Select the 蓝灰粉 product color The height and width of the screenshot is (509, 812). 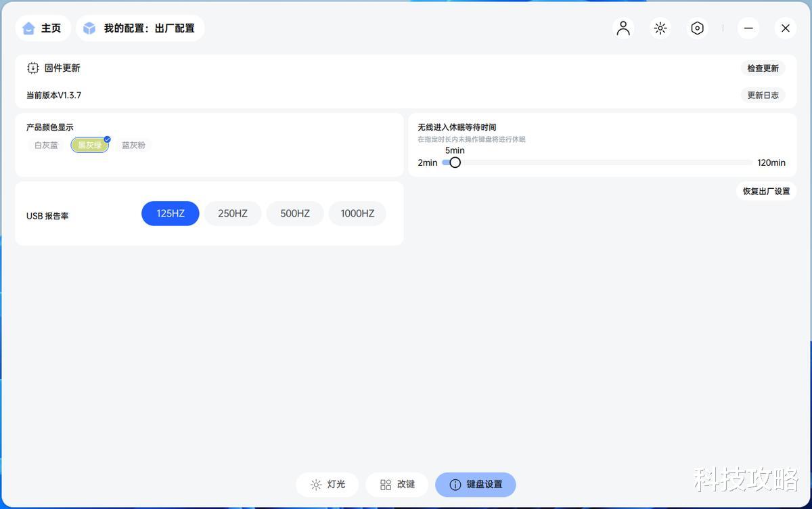pos(133,146)
